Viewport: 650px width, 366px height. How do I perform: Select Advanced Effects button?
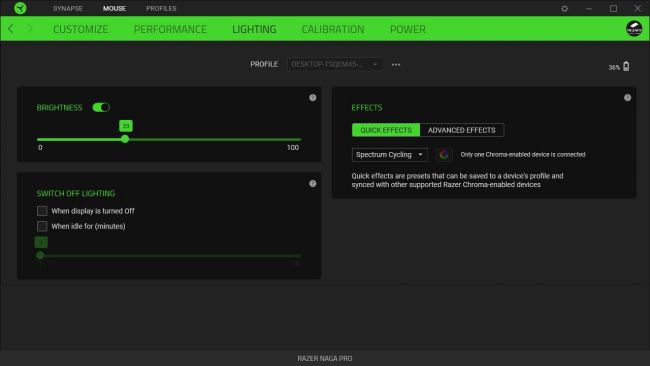point(462,130)
